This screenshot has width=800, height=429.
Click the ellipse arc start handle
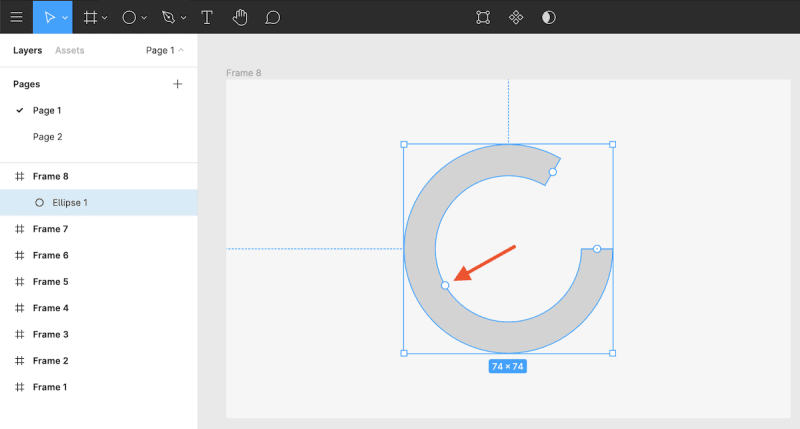click(x=597, y=249)
